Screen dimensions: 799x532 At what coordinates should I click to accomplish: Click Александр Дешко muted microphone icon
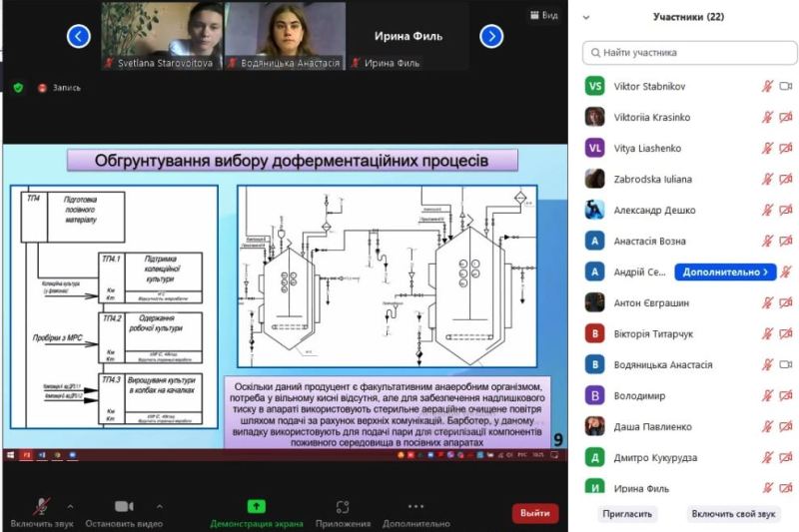767,210
